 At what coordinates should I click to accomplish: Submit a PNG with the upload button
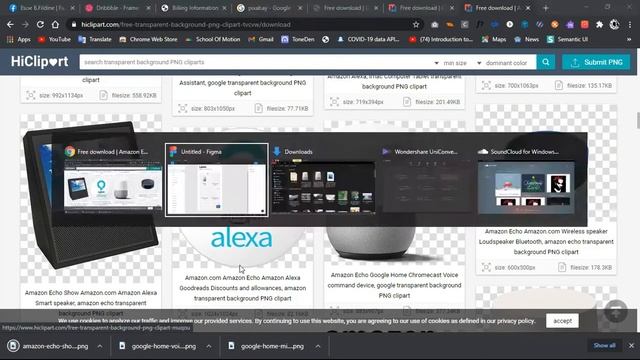pos(596,62)
